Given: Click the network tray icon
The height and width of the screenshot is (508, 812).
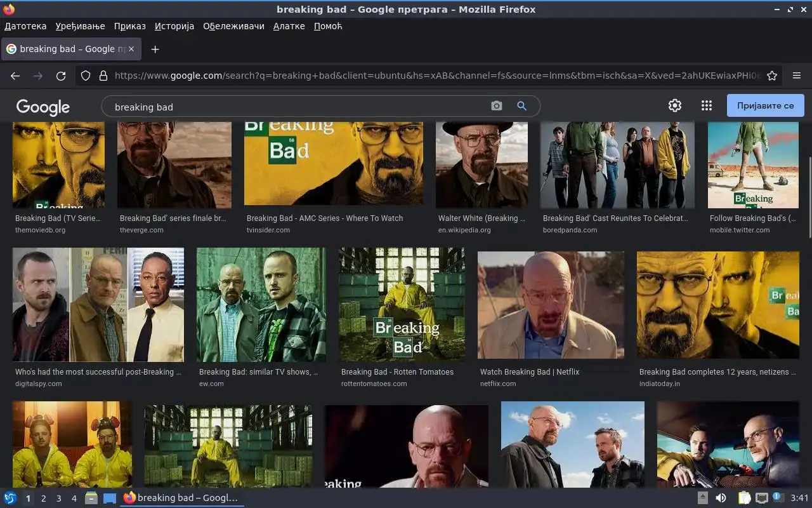Looking at the screenshot, I should coord(762,498).
